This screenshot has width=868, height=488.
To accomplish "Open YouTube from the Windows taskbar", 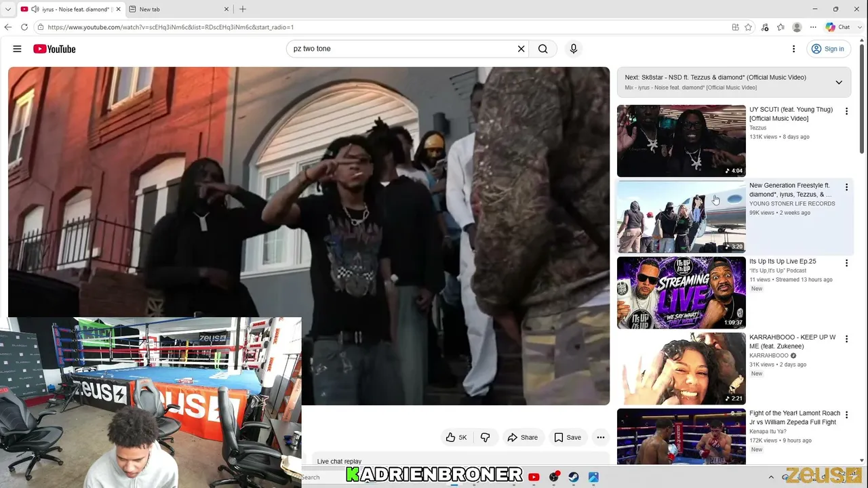I will click(534, 477).
